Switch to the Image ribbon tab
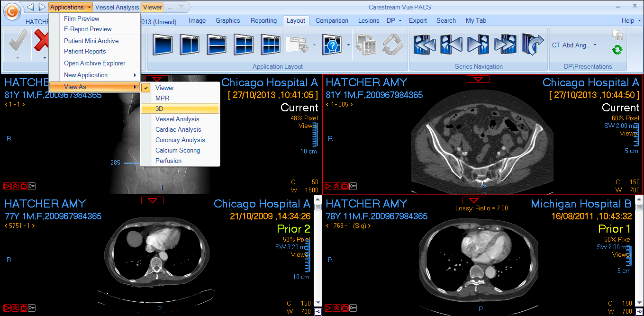644x316 pixels. (x=197, y=20)
